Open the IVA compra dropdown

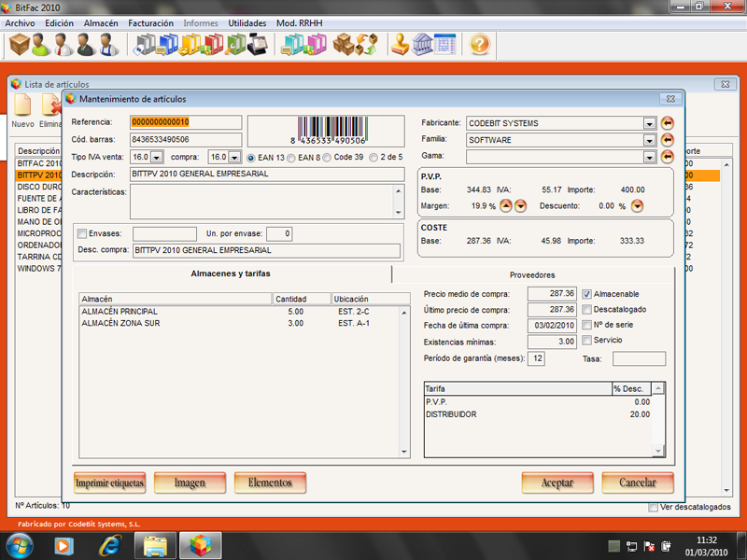(x=234, y=157)
